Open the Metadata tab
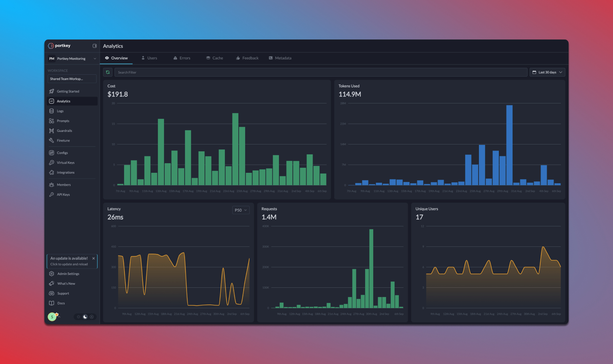 (283, 58)
